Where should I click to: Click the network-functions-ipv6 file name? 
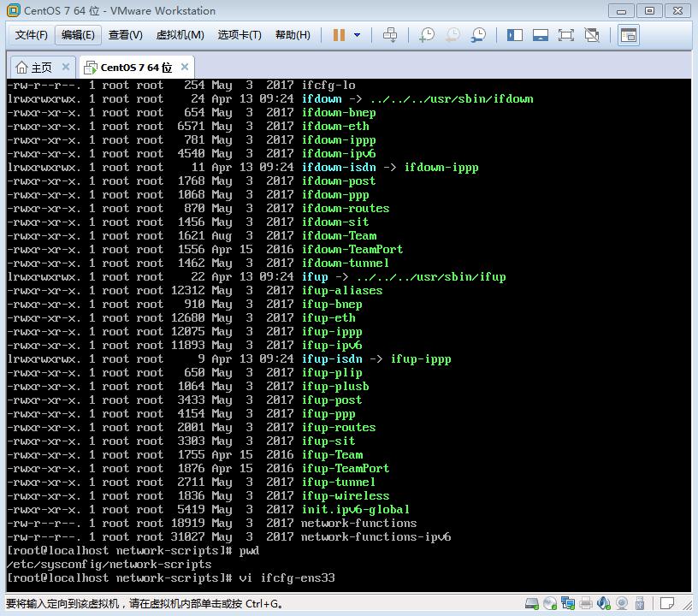[x=376, y=536]
